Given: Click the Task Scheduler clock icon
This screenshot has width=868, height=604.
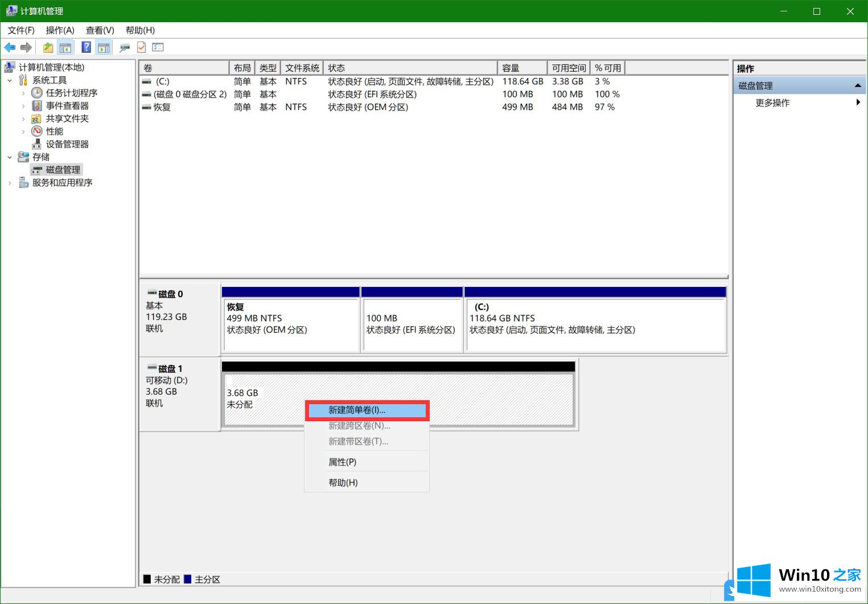Looking at the screenshot, I should pyautogui.click(x=37, y=93).
